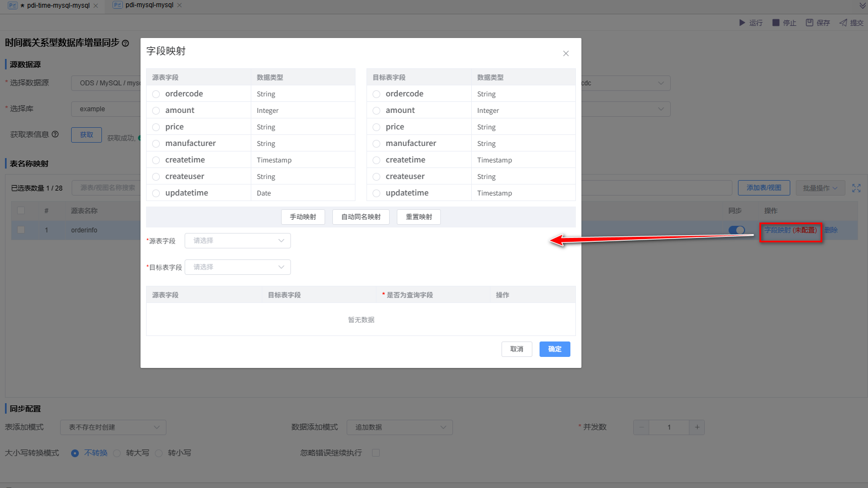Select target field ordercode radio button
The height and width of the screenshot is (488, 868).
tap(376, 94)
